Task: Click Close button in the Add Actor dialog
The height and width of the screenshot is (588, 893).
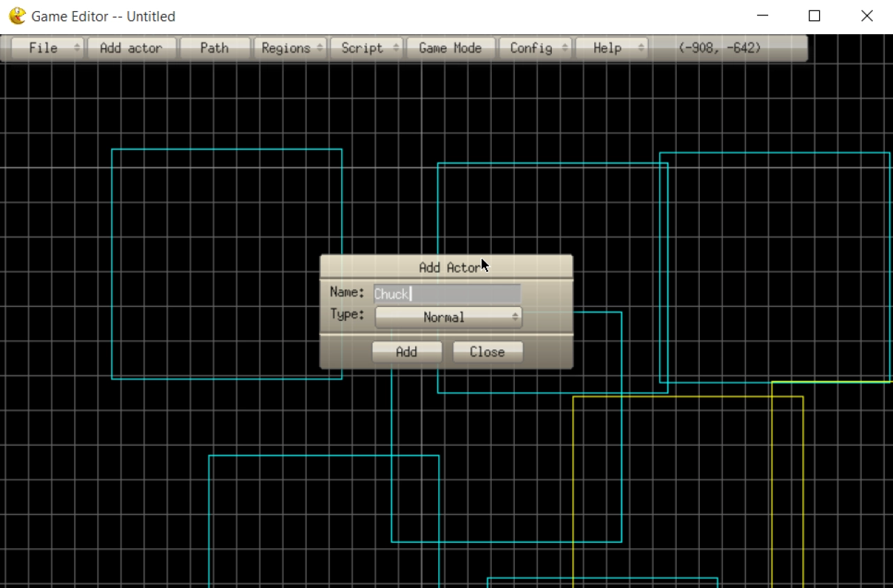Action: [488, 352]
